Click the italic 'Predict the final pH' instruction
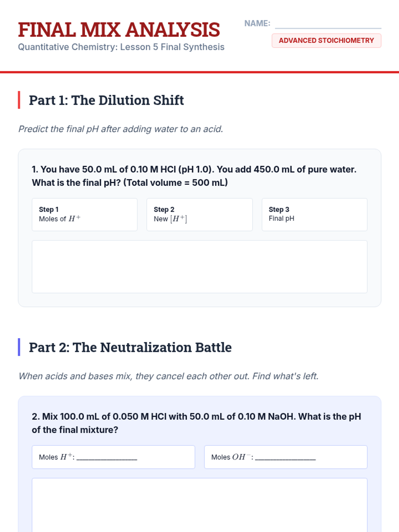399x532 pixels. point(120,129)
